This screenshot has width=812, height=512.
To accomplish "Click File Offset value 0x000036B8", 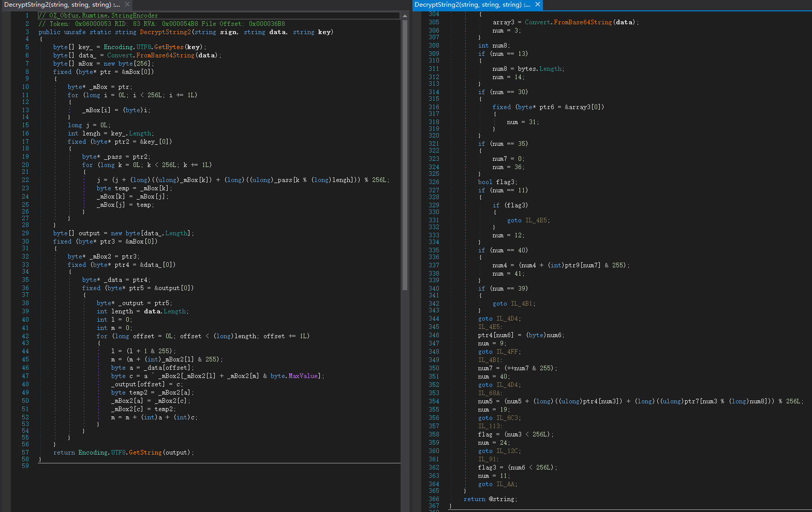I will (x=267, y=24).
